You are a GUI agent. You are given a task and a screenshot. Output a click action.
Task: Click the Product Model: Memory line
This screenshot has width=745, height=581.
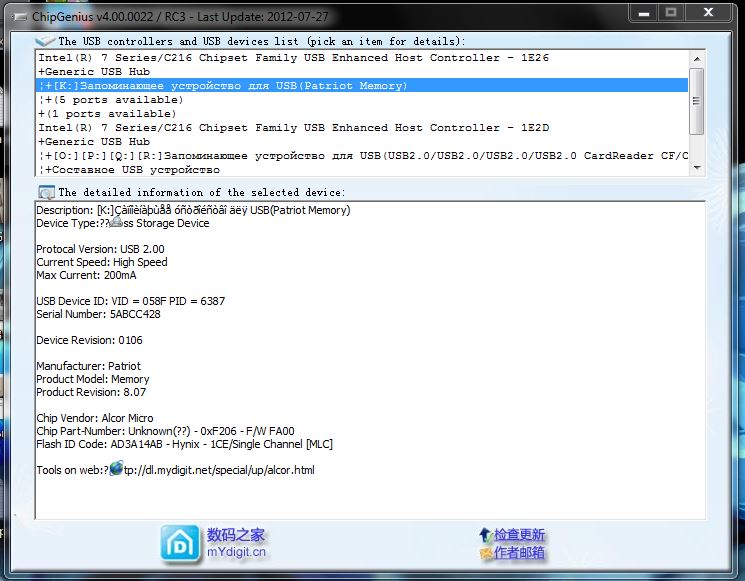tap(93, 379)
